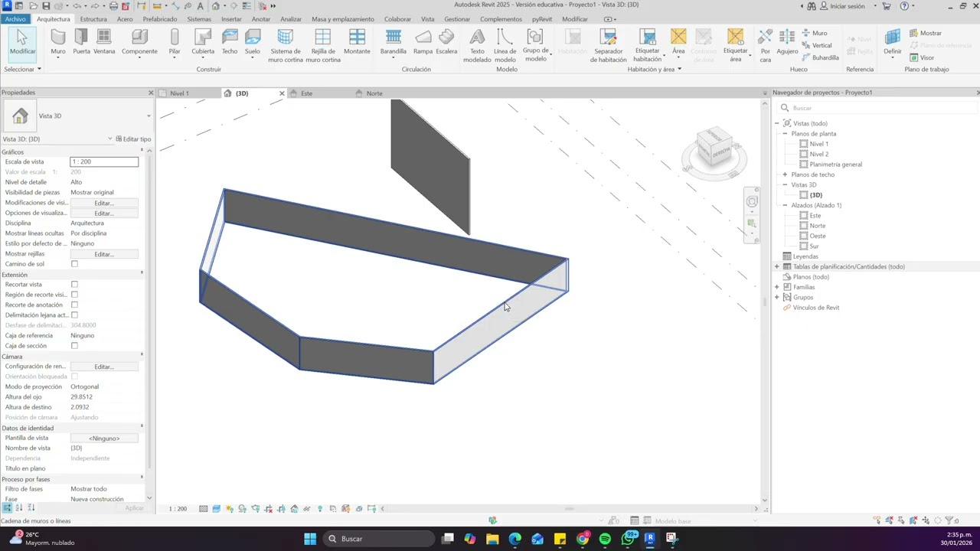The width and height of the screenshot is (980, 551).
Task: Toggle the Camino de sol checkbox
Action: (74, 264)
